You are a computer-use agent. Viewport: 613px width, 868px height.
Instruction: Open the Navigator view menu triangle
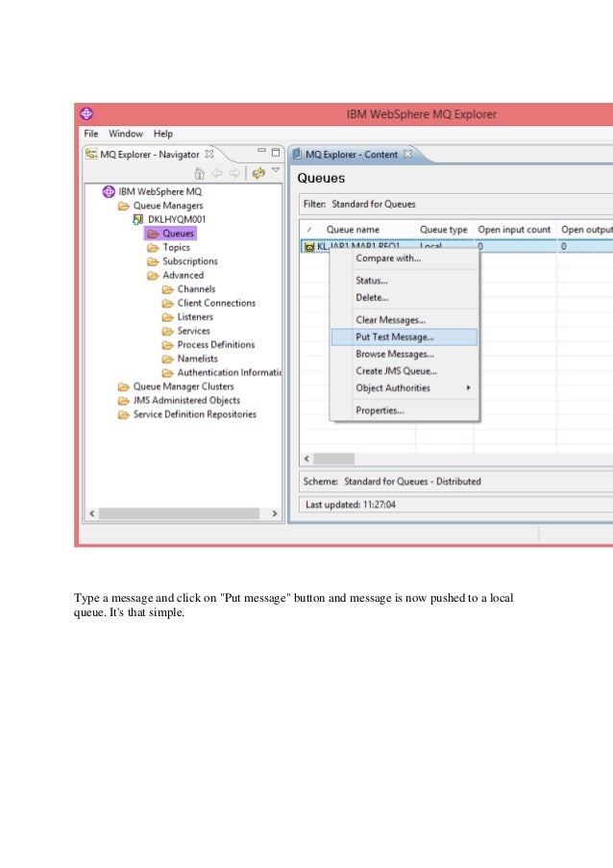tap(276, 170)
